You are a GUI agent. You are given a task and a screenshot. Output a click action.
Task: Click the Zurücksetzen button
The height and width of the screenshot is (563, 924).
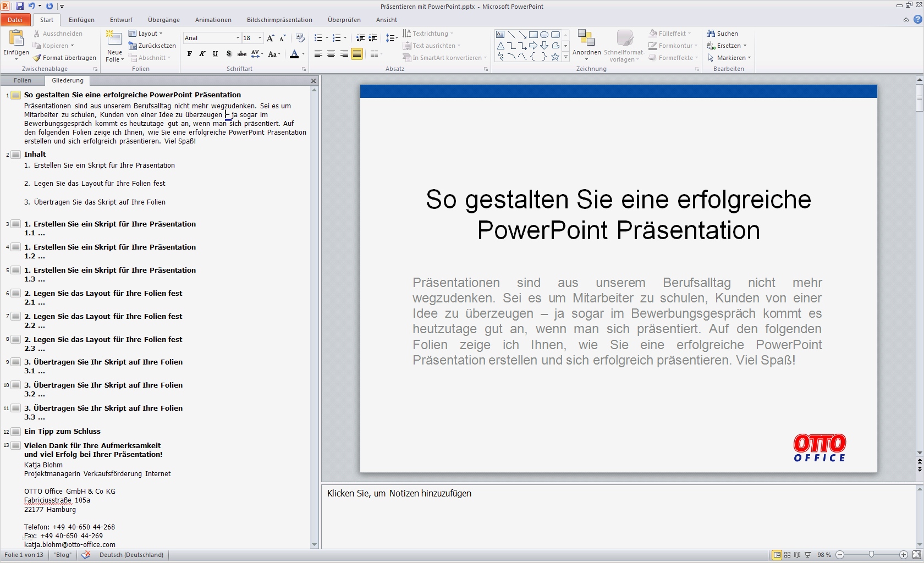pyautogui.click(x=152, y=46)
